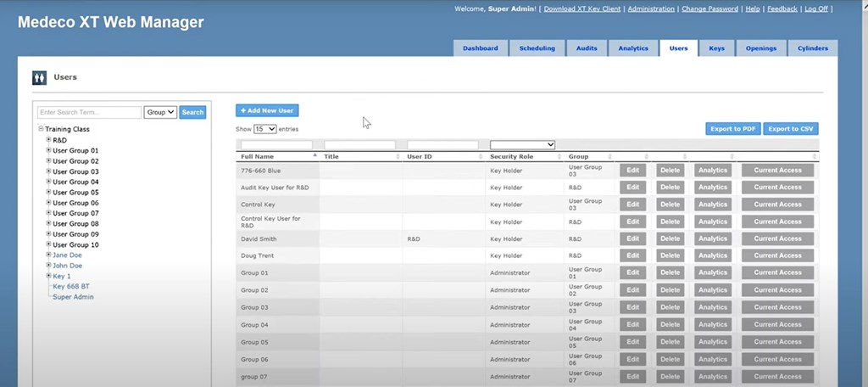Viewport: 868px width, 387px height.
Task: Export the user list to PDF
Action: (732, 129)
